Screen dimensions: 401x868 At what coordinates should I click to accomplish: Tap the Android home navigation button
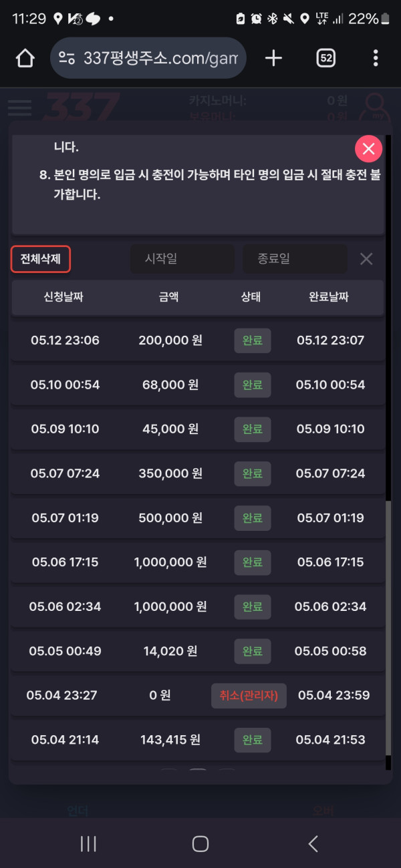200,843
